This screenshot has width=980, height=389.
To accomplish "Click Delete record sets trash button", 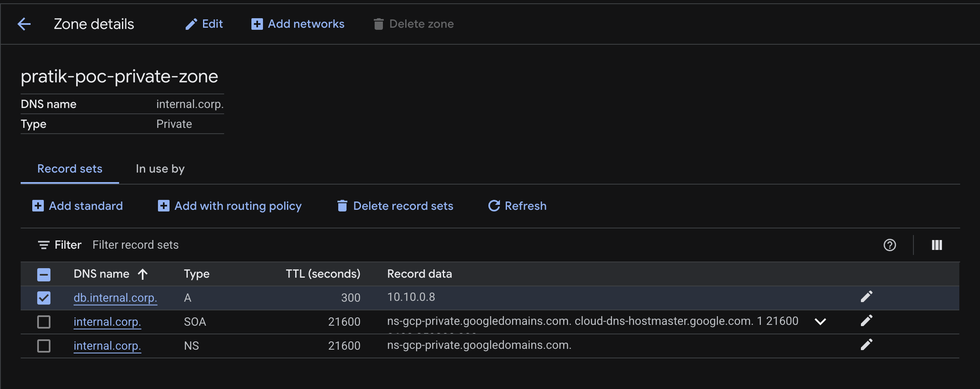I will 395,206.
